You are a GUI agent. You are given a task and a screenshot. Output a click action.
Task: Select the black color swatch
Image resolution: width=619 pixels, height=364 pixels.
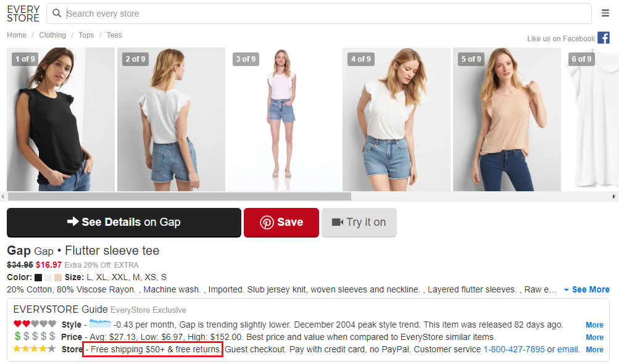coord(38,278)
